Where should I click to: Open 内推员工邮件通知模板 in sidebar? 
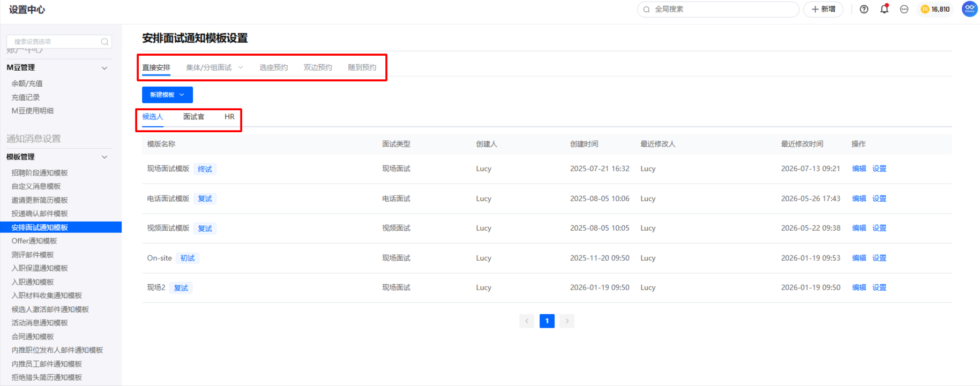tap(47, 364)
